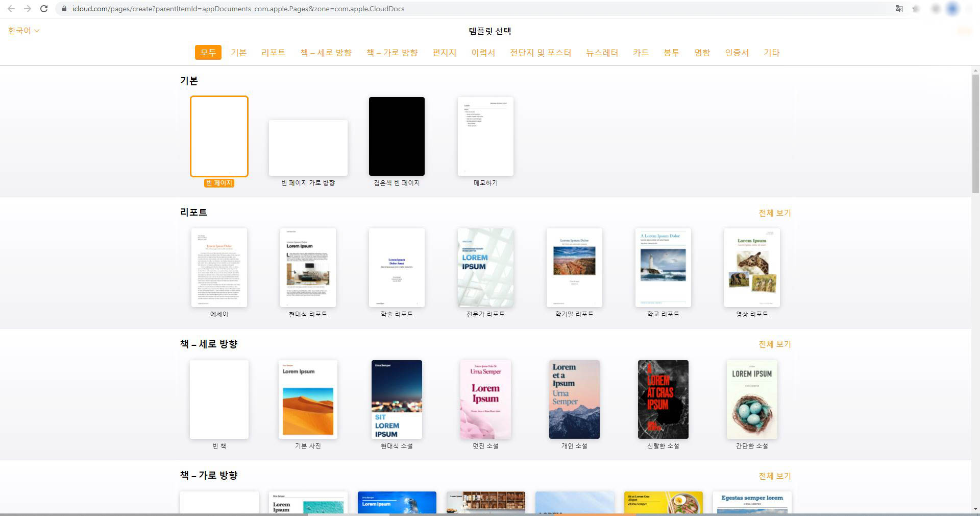Switch to the 뉴스레터 tab
This screenshot has width=980, height=516.
[x=602, y=53]
